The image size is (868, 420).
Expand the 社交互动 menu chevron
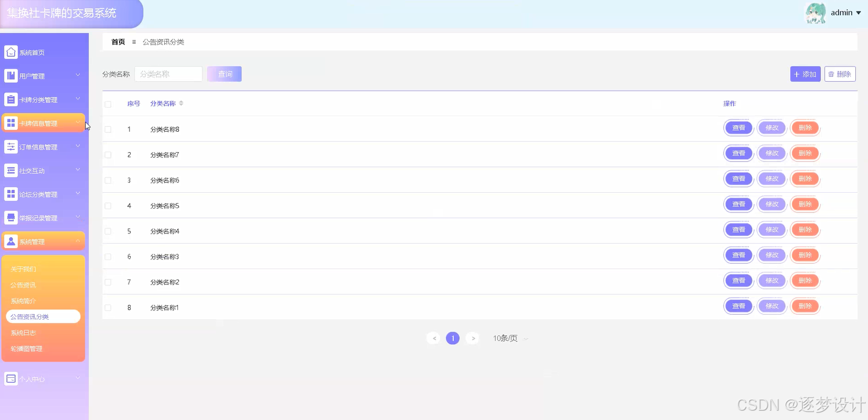coord(78,169)
